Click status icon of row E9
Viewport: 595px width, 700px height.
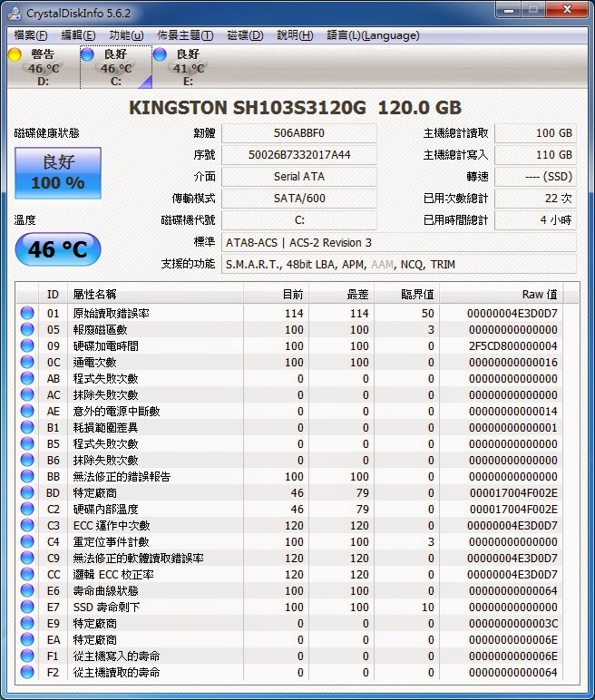[x=27, y=623]
